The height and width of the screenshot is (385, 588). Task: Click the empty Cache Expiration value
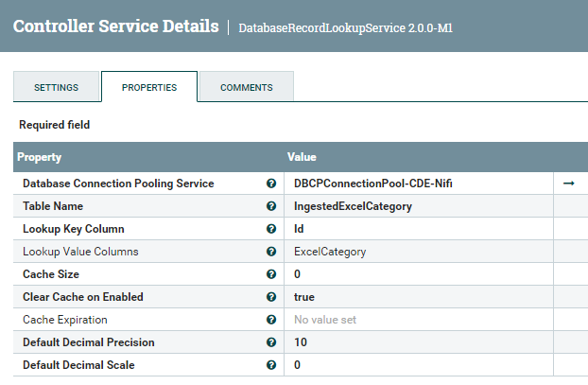click(325, 320)
